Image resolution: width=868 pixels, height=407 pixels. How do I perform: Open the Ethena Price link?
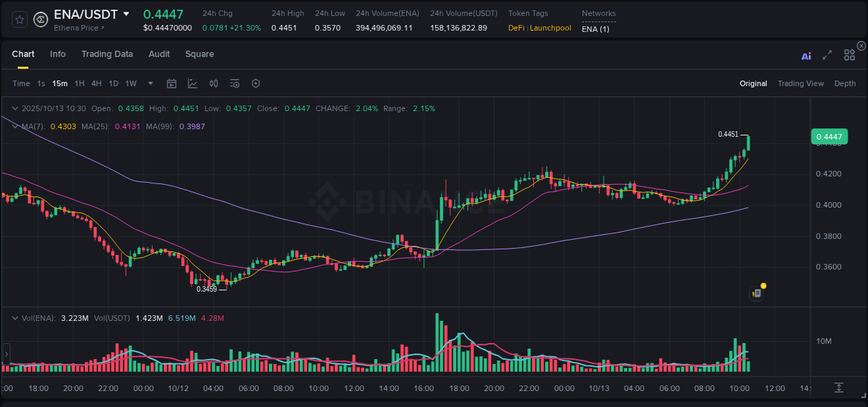(x=76, y=28)
